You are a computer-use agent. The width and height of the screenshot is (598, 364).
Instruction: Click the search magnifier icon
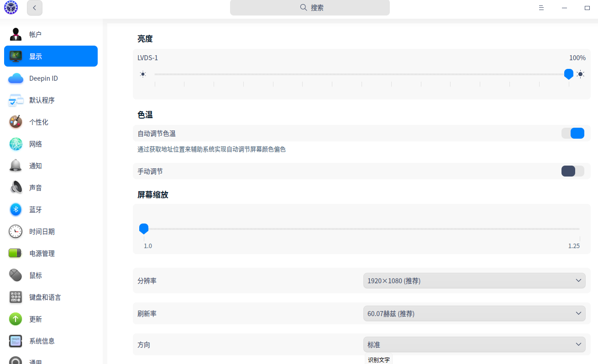click(x=304, y=8)
